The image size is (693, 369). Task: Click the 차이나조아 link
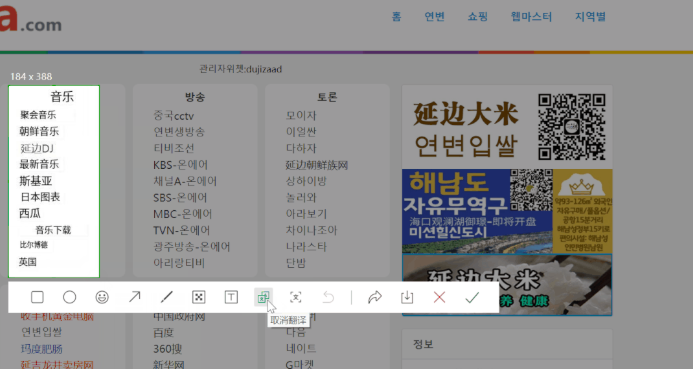(x=311, y=230)
